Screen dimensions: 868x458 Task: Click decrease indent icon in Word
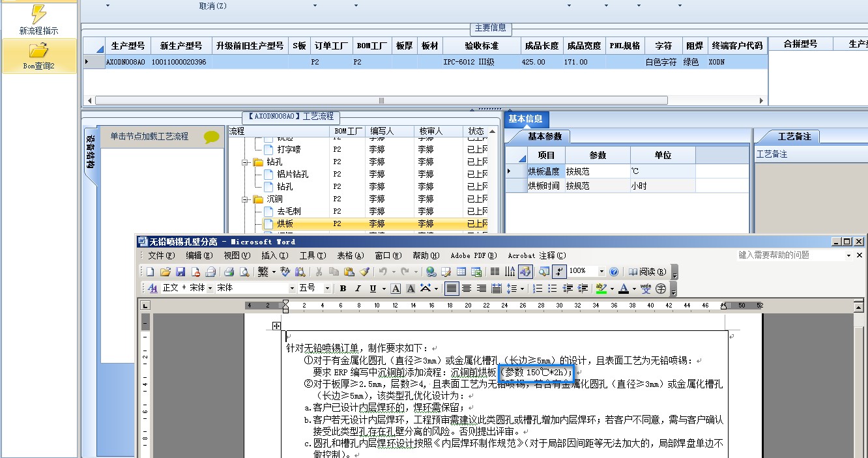click(x=568, y=289)
